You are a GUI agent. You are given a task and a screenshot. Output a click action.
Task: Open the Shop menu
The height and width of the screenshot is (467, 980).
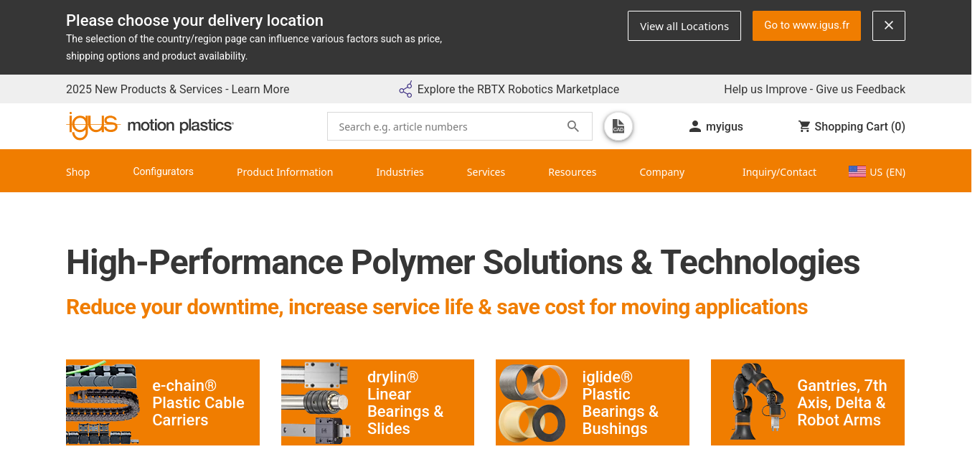point(77,172)
